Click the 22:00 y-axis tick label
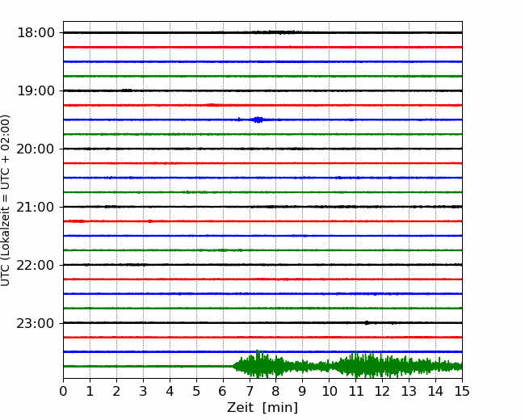The width and height of the screenshot is (525, 420). click(36, 265)
